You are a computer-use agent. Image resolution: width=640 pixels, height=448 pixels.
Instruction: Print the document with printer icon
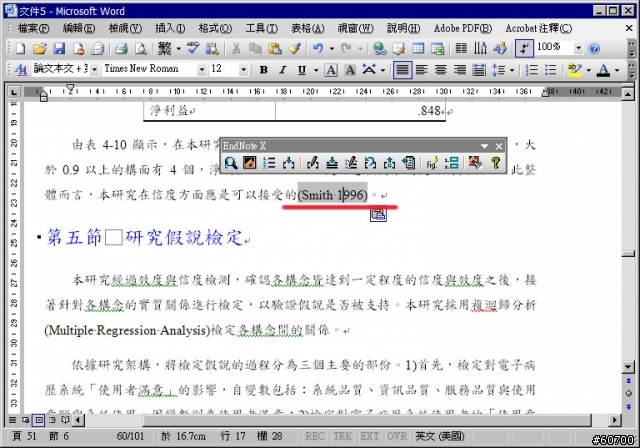coord(121,49)
